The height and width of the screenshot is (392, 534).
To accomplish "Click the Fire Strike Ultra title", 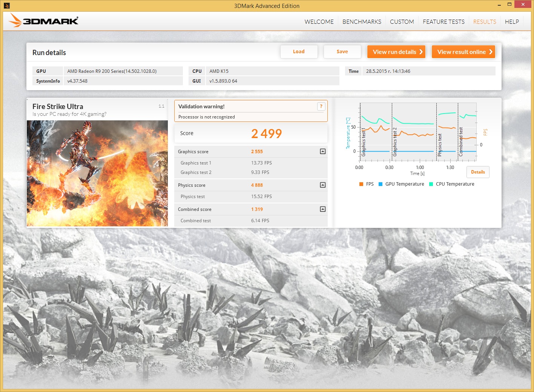I will coord(58,106).
